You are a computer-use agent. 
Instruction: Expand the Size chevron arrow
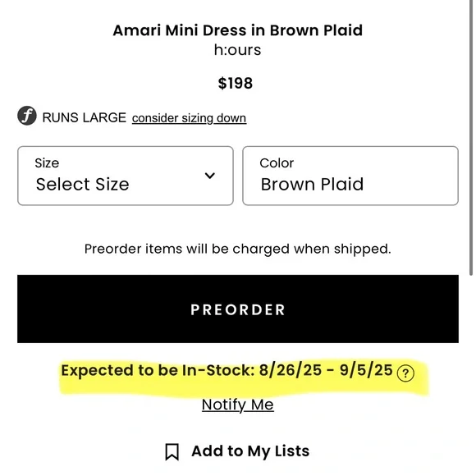(x=210, y=176)
